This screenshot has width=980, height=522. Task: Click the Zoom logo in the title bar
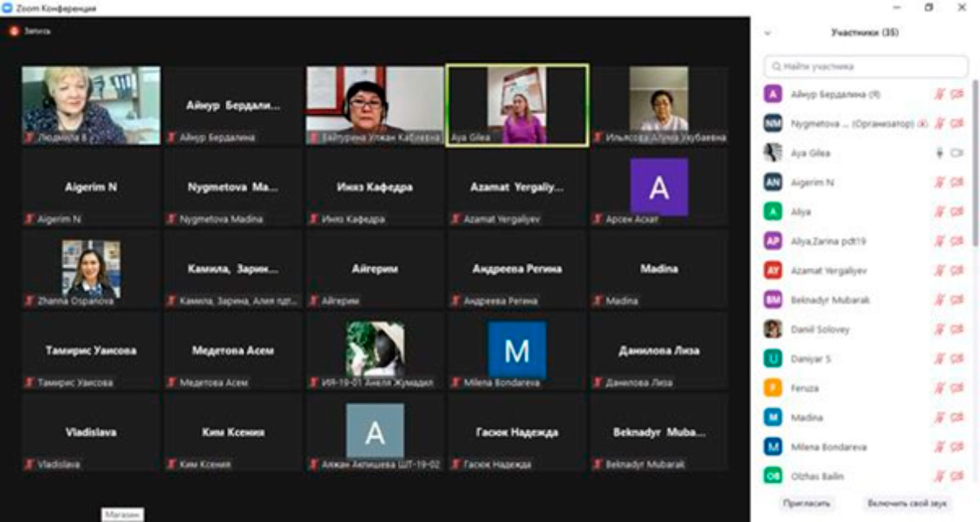coord(8,8)
